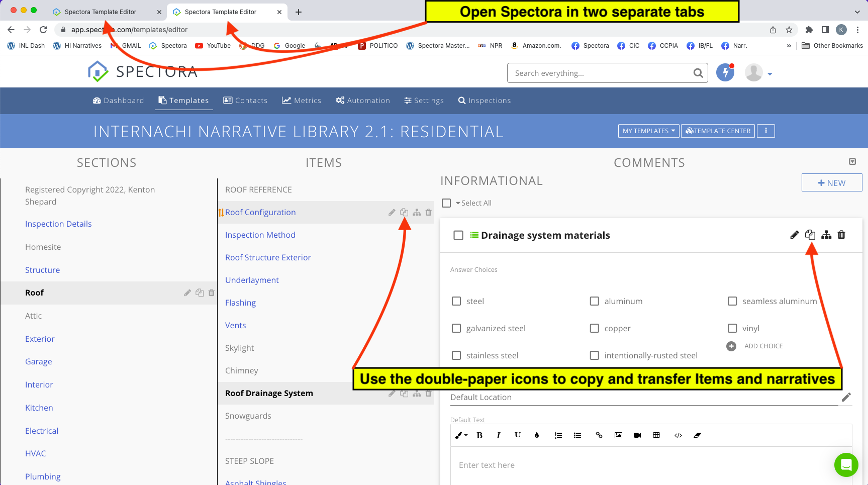Click the Enter text here editor area
The height and width of the screenshot is (485, 868).
[x=651, y=465]
